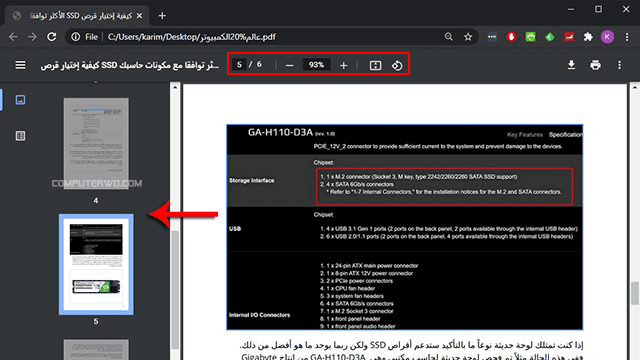Click the red chart extension icon
Screen dimensions: 640x360
(x=569, y=37)
